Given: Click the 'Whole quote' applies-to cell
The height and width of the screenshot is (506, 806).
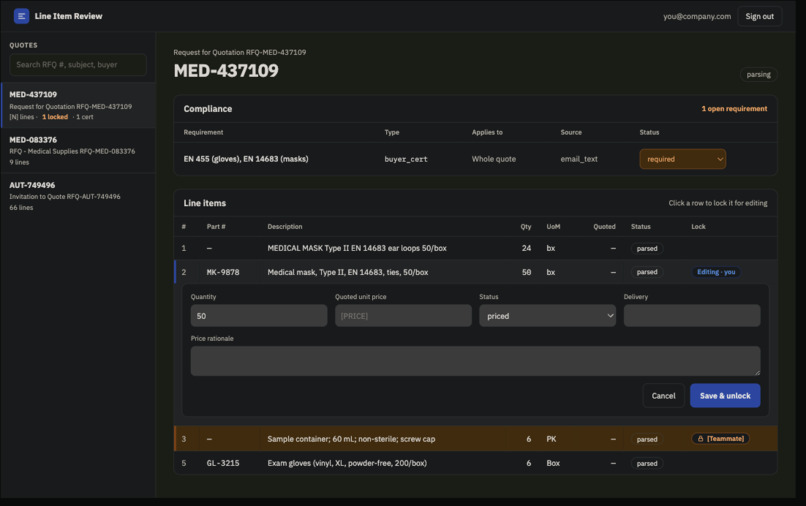Looking at the screenshot, I should [x=493, y=159].
